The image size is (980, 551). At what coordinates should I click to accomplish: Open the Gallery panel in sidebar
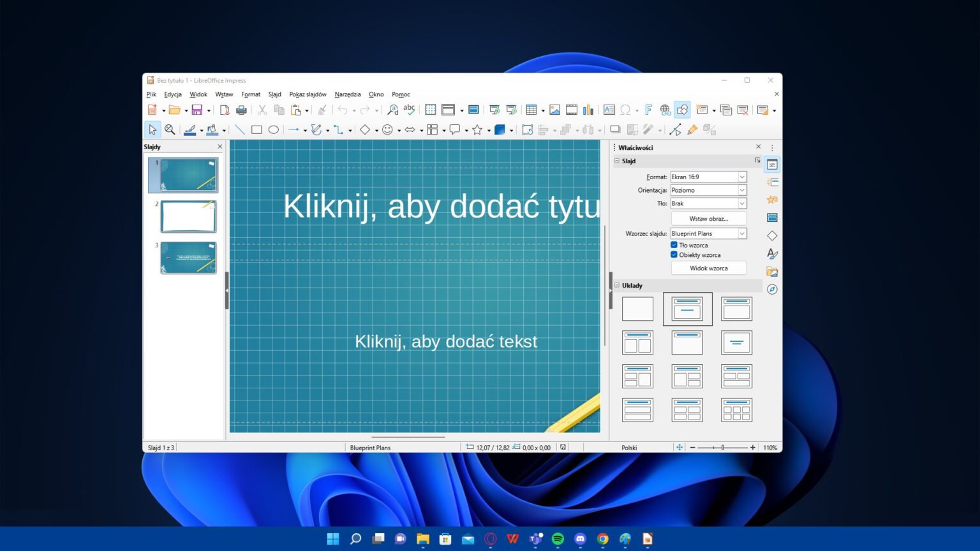point(772,272)
